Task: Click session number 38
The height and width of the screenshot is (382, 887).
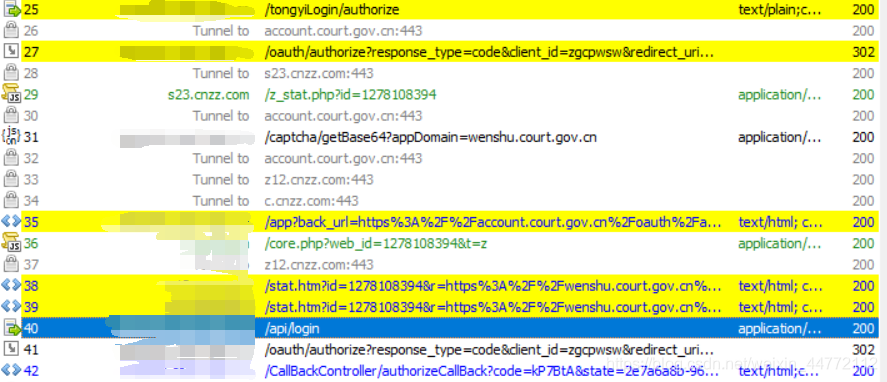Action: tap(31, 285)
